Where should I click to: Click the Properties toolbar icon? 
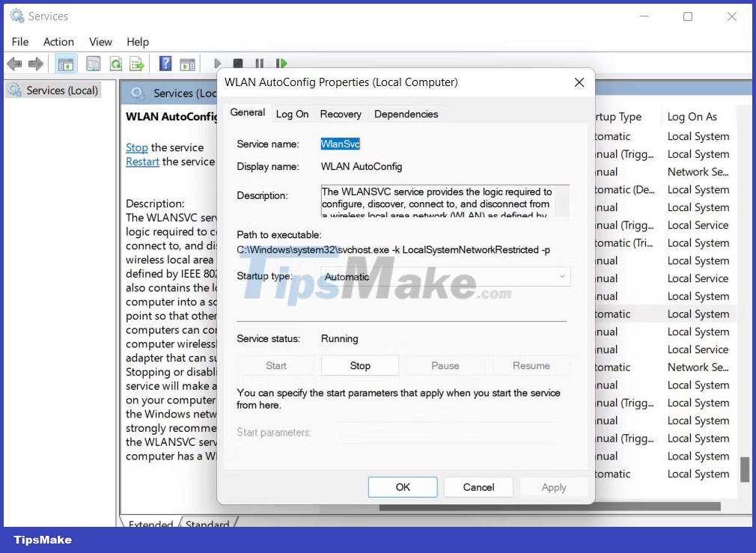point(93,63)
